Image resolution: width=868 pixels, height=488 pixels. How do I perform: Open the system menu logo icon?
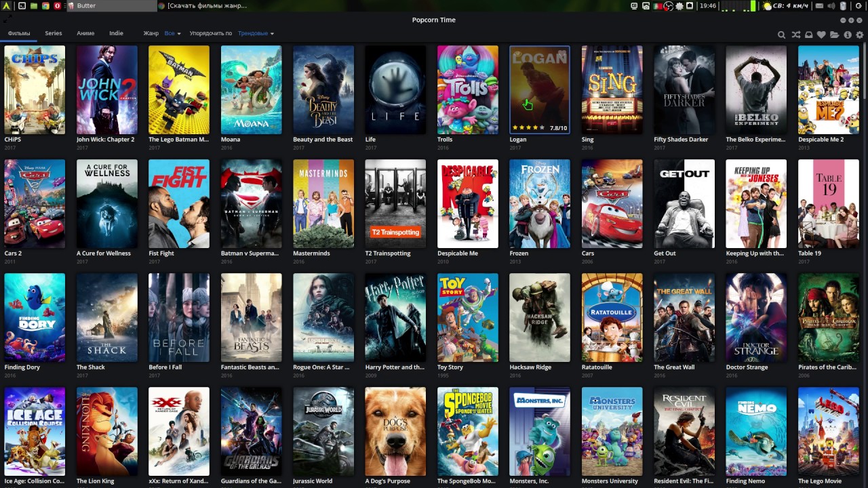[x=6, y=5]
